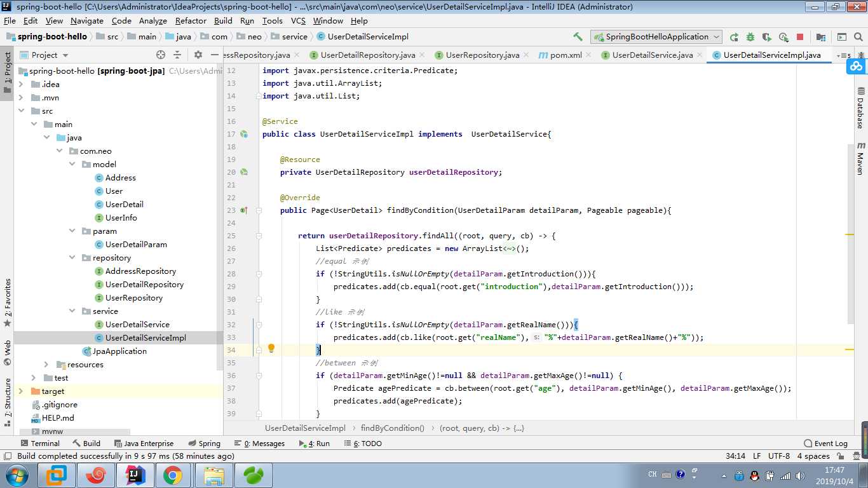Click the locate-file target icon in Project panel
868x488 pixels.
pos(161,55)
